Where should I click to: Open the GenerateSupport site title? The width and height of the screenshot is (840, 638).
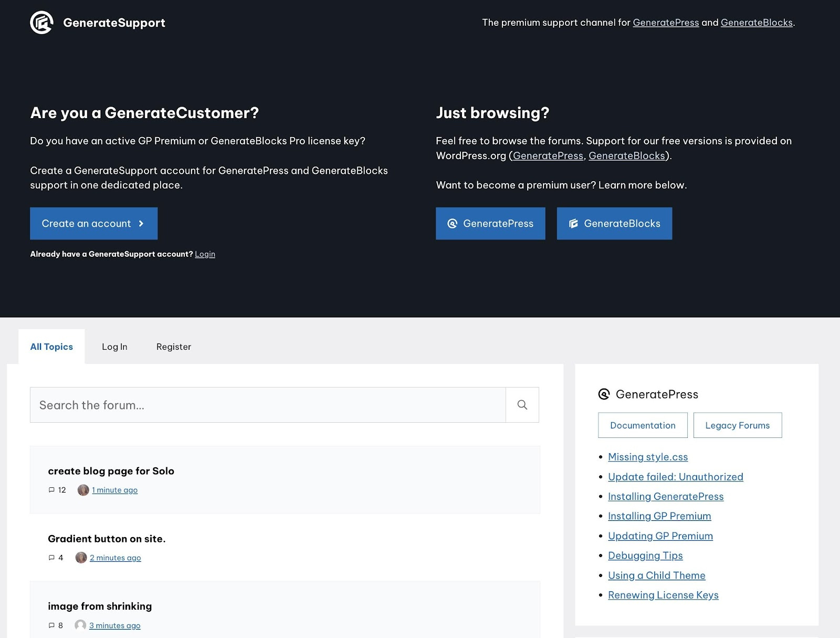click(114, 23)
